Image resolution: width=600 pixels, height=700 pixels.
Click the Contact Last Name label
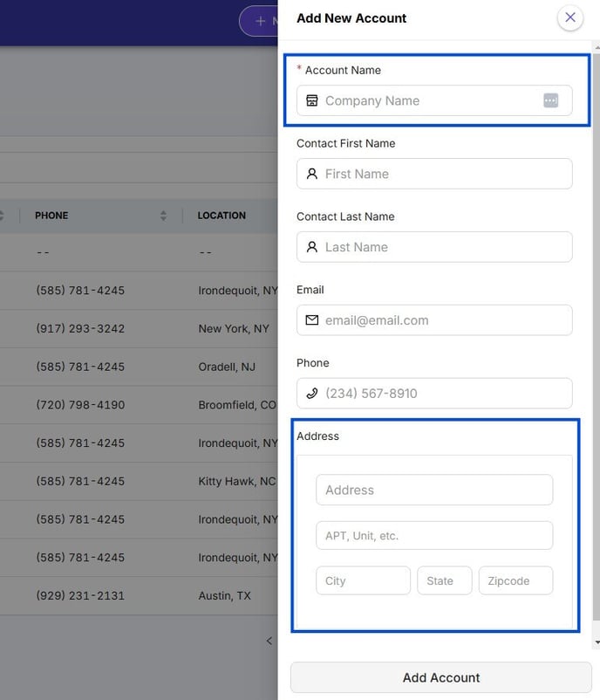[345, 216]
